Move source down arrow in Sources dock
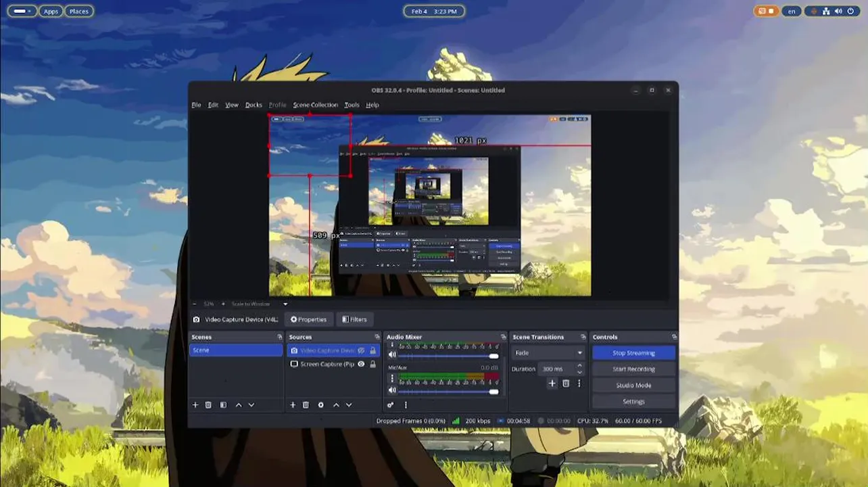 349,404
